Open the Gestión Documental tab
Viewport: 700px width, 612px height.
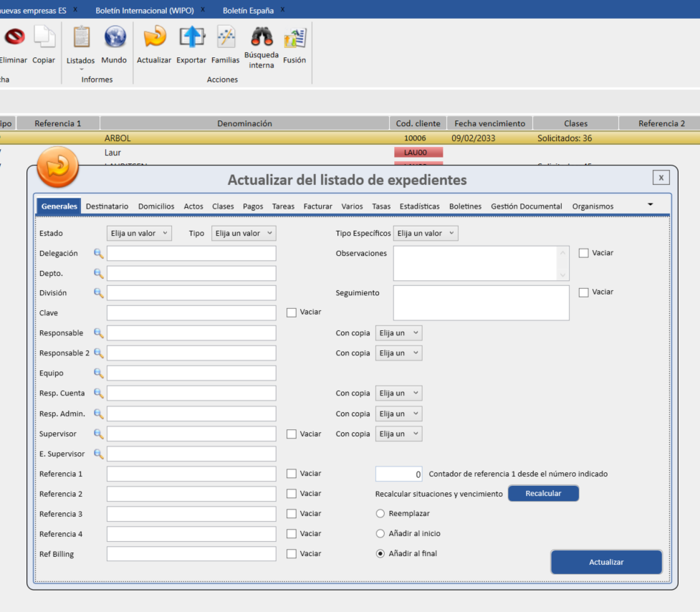pos(527,206)
